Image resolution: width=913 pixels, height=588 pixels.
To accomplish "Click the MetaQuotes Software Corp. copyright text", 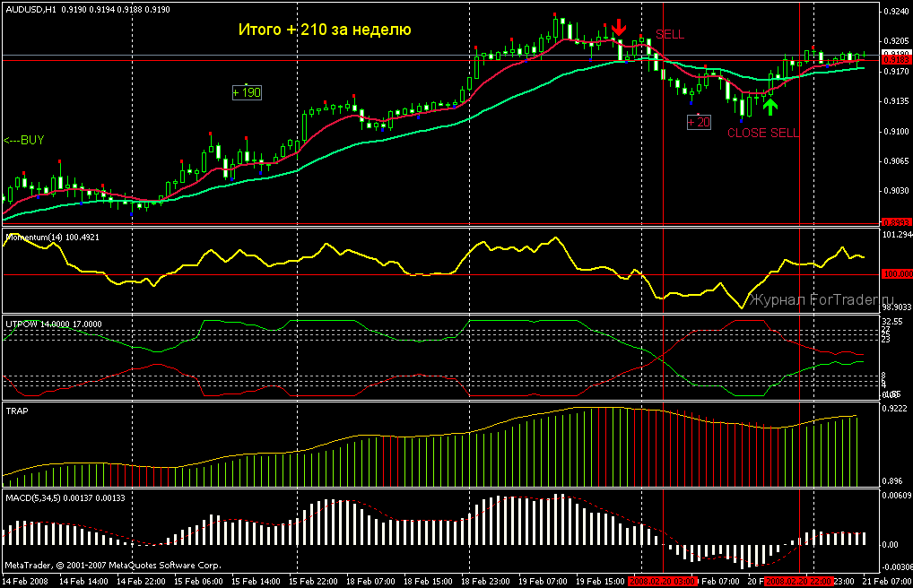I will point(113,566).
